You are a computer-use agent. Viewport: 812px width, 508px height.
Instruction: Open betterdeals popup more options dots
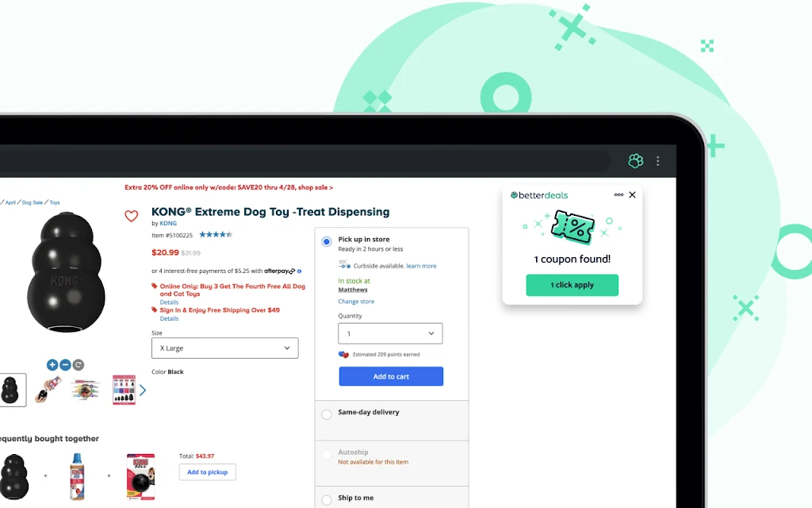point(619,195)
